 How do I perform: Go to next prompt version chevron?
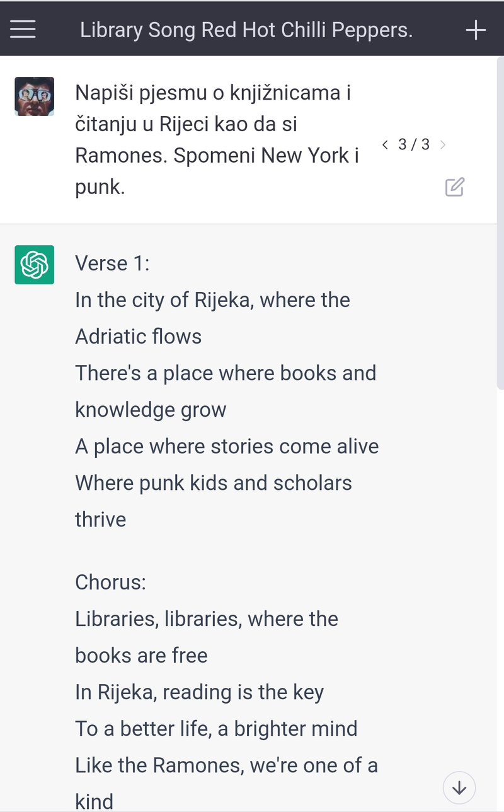(443, 145)
